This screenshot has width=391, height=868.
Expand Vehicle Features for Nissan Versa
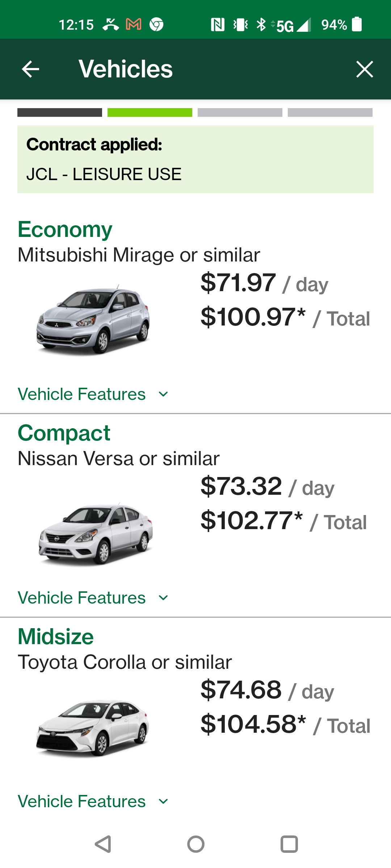93,598
